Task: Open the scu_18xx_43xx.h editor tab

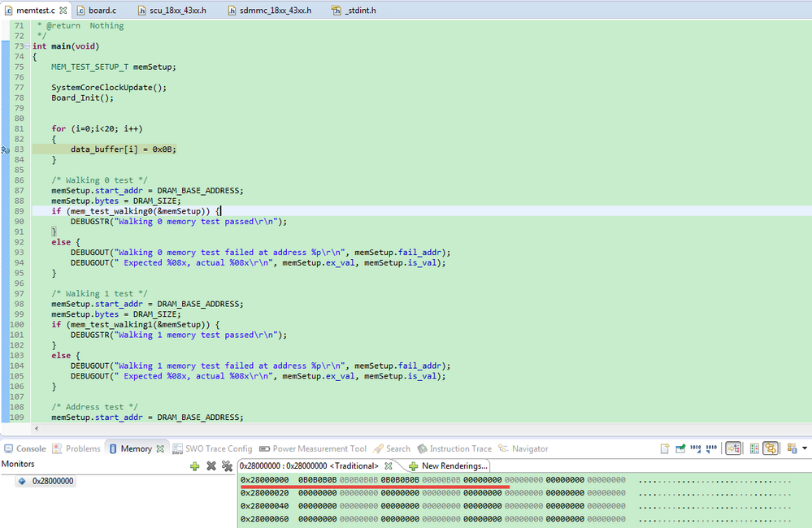Action: [x=172, y=11]
